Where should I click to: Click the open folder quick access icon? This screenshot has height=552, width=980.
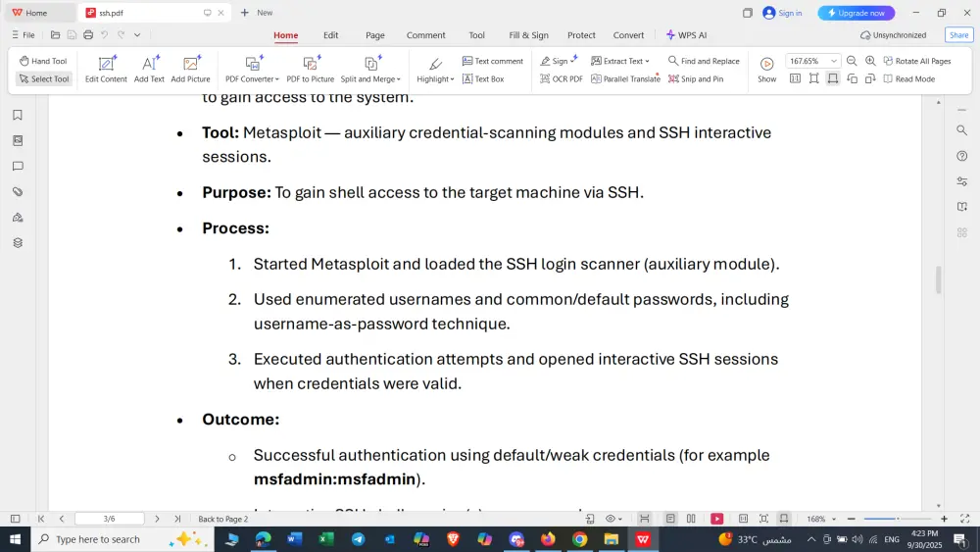click(x=55, y=35)
